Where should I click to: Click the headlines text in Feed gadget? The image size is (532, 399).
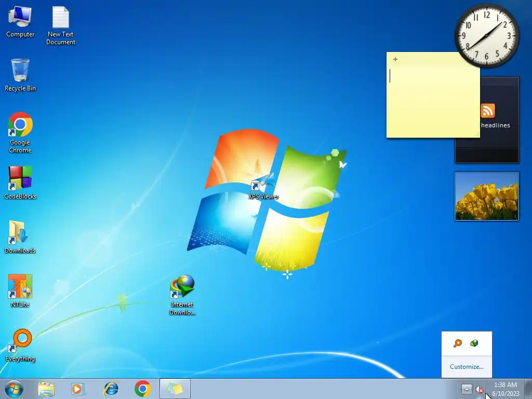coord(495,125)
